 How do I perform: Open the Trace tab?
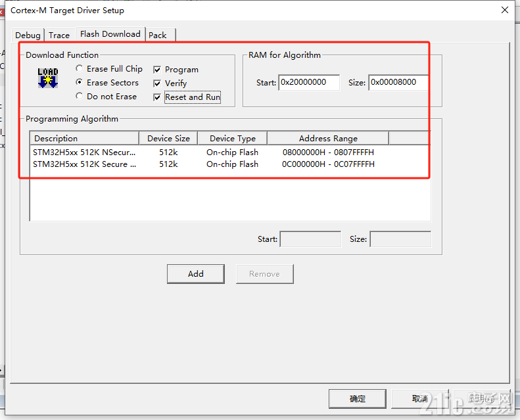click(59, 35)
